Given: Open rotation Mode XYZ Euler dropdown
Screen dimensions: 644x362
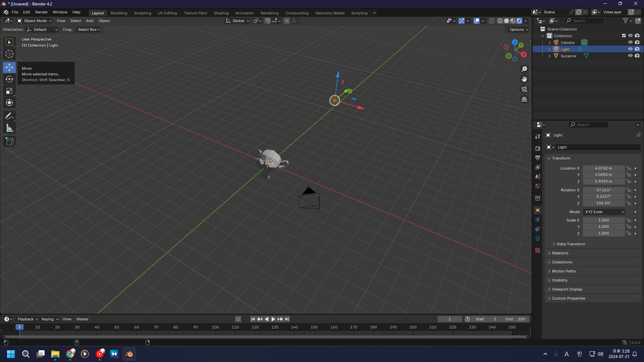Looking at the screenshot, I should pos(604,212).
